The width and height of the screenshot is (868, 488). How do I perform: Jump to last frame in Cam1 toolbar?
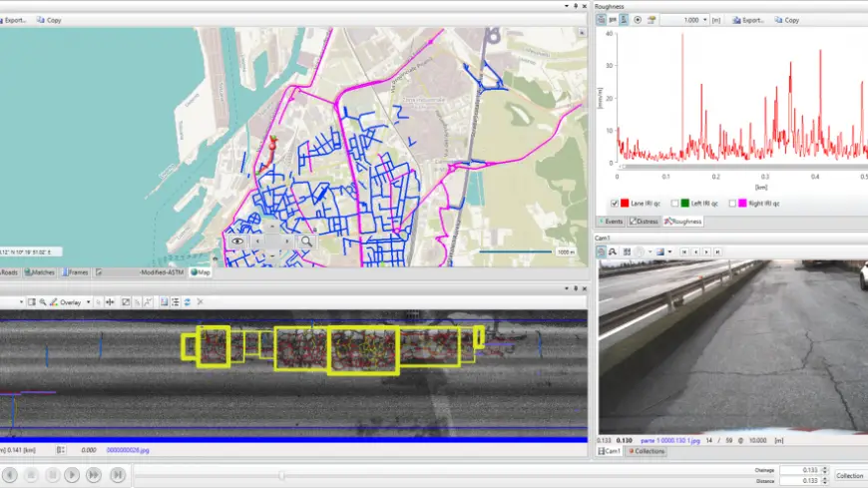click(717, 252)
